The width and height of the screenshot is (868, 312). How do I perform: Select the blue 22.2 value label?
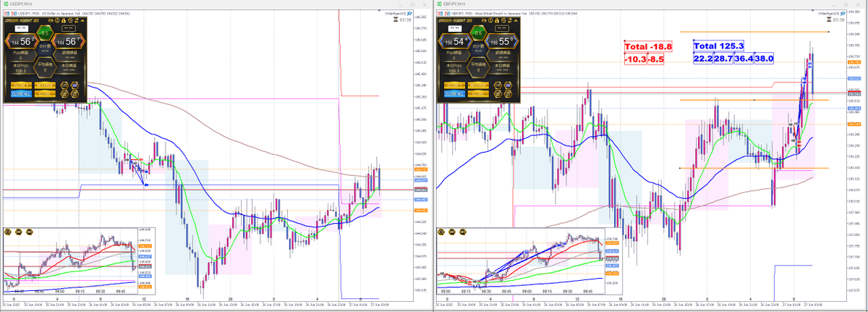[704, 59]
